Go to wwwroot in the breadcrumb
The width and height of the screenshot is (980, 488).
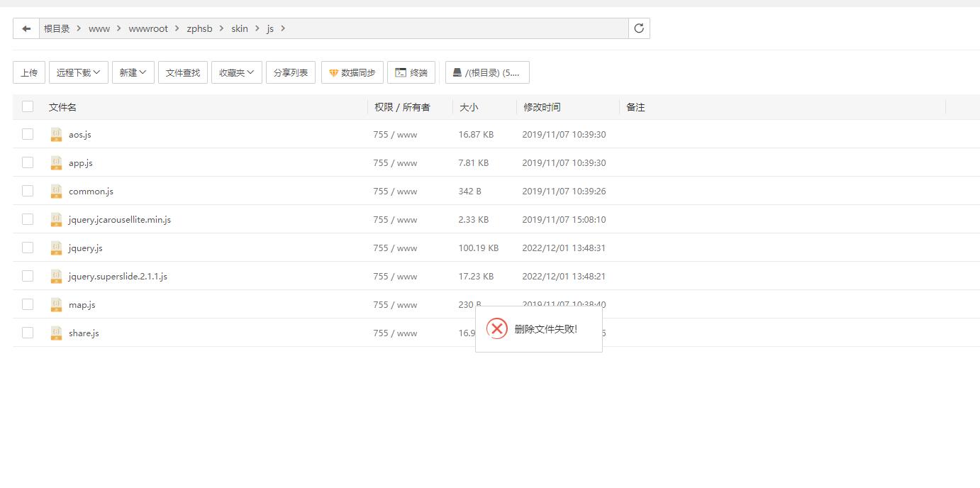click(148, 28)
